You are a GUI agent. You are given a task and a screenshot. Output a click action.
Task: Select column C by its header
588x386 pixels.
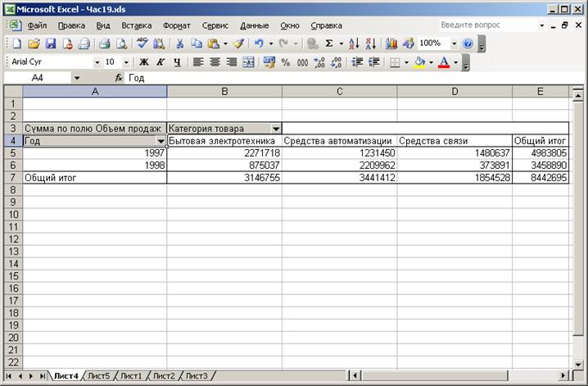click(x=339, y=92)
